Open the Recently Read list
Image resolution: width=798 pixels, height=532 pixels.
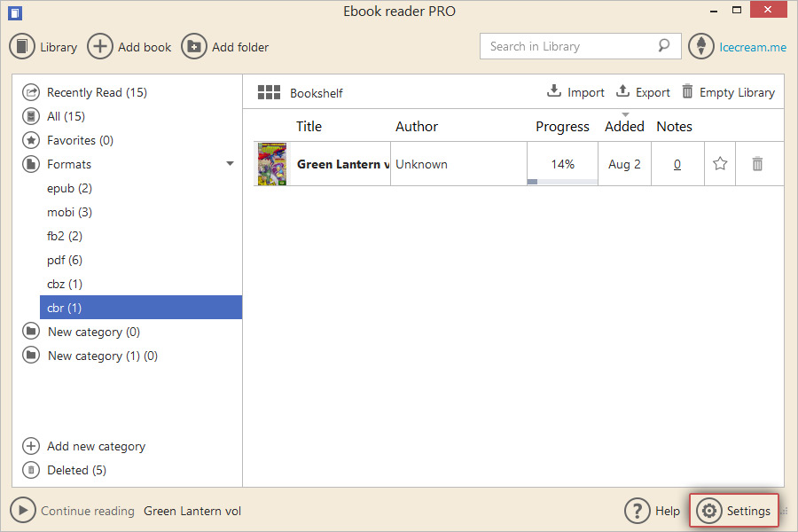[x=96, y=92]
